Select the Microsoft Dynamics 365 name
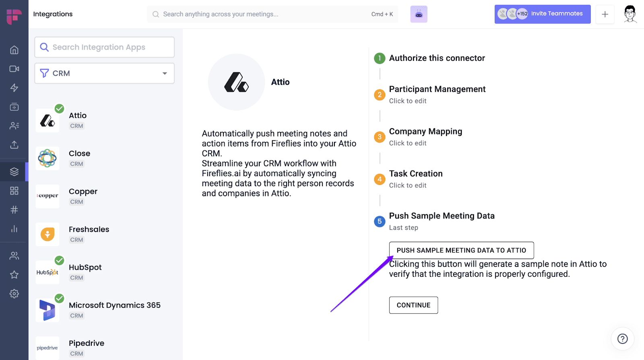 pos(115,305)
